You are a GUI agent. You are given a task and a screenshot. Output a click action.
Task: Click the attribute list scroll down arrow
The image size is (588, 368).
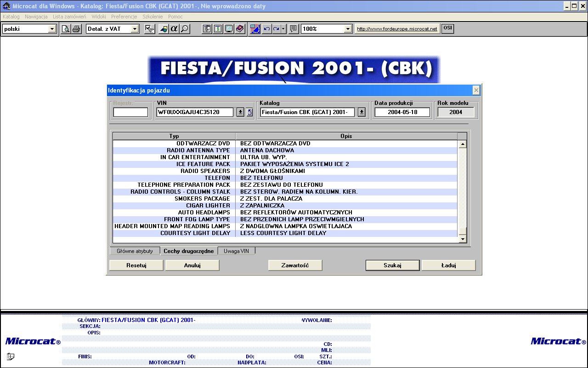point(463,239)
